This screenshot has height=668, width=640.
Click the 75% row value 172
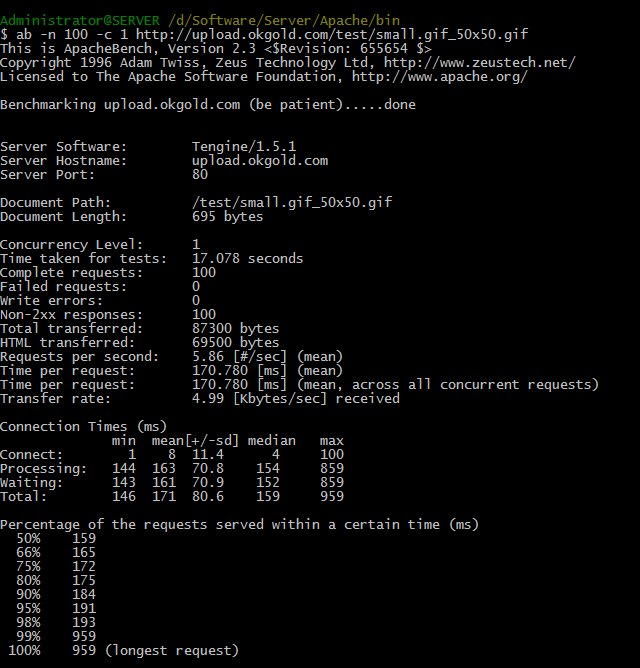(84, 567)
